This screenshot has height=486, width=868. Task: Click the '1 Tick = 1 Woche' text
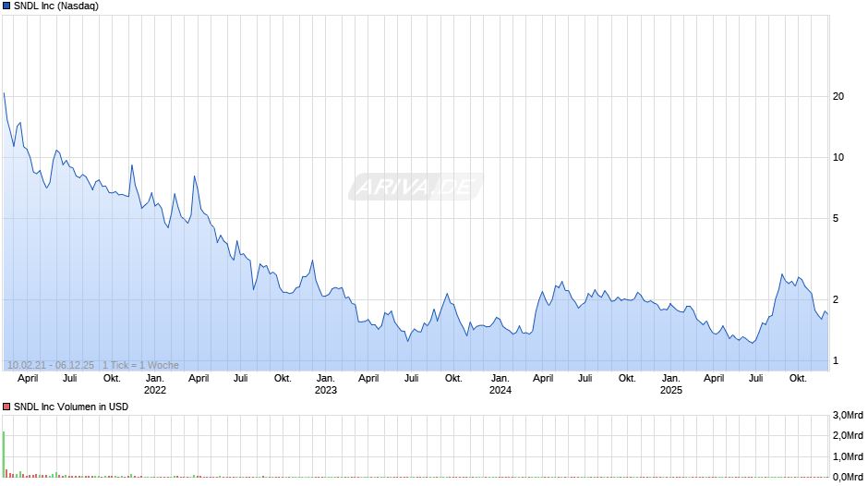point(140,365)
